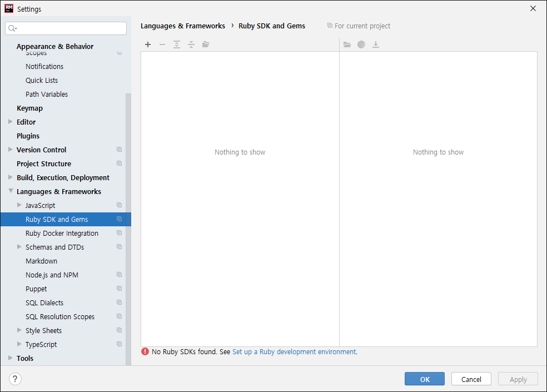
Task: Click the project-scope icon beside Version Control
Action: (120, 150)
